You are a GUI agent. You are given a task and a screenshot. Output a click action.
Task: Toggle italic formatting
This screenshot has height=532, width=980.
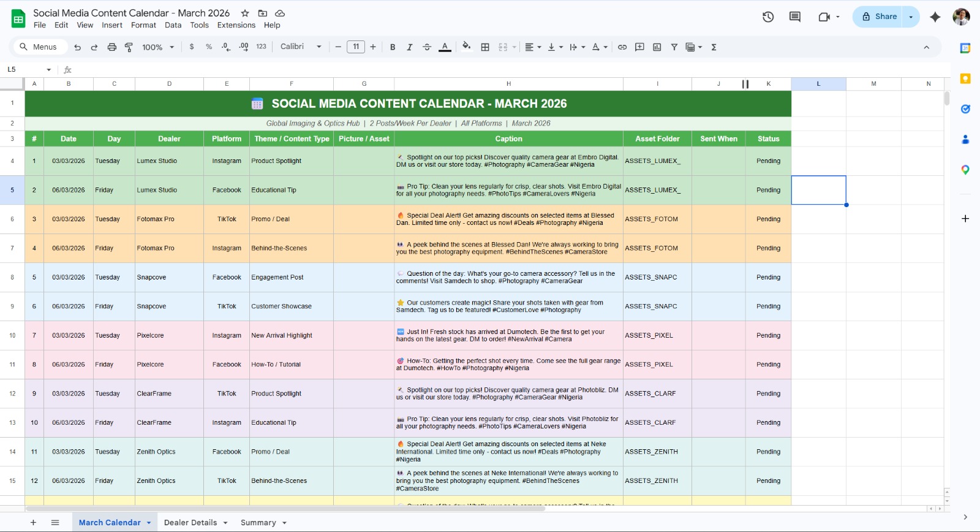pyautogui.click(x=410, y=47)
